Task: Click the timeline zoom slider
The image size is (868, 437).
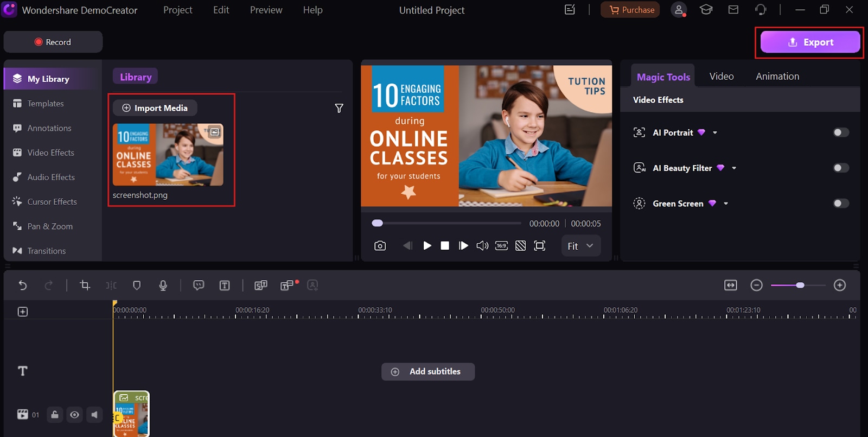Action: [798, 285]
